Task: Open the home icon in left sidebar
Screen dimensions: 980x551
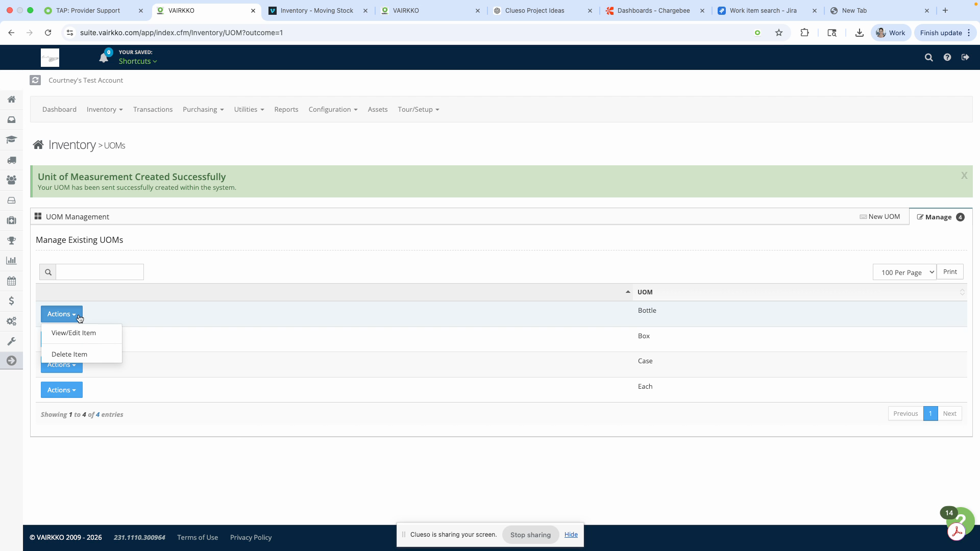Action: [11, 99]
